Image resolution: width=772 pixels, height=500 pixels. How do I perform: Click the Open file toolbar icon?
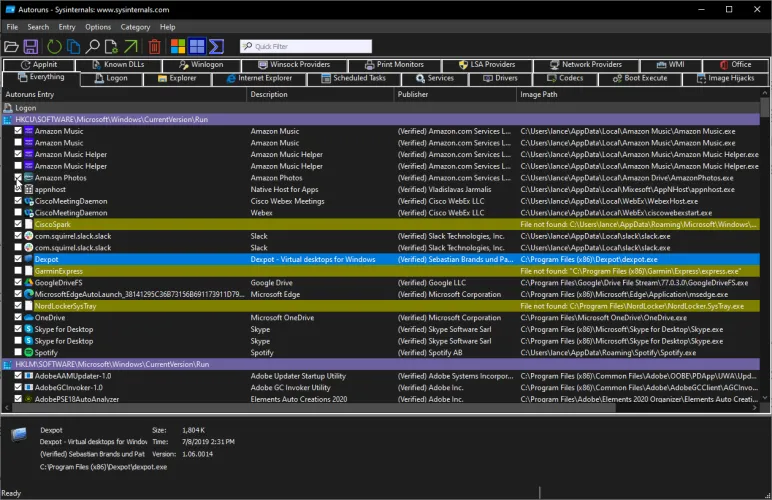[x=11, y=46]
